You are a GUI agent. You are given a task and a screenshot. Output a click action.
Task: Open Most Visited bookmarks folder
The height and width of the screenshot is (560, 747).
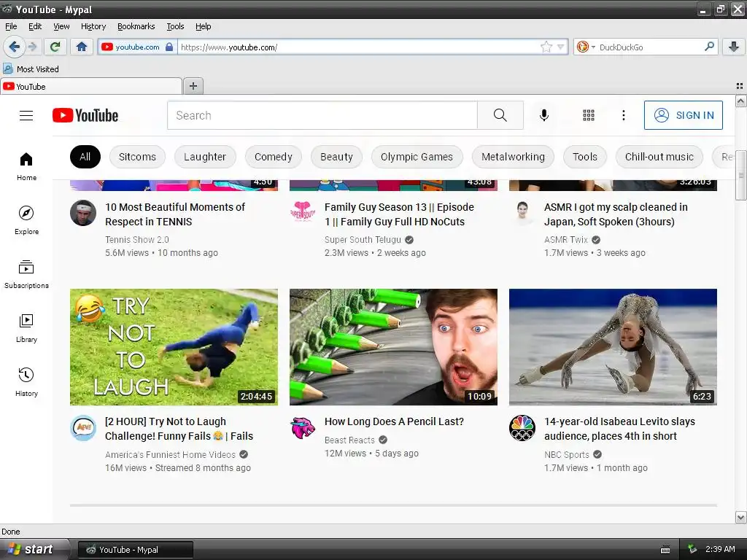point(31,69)
